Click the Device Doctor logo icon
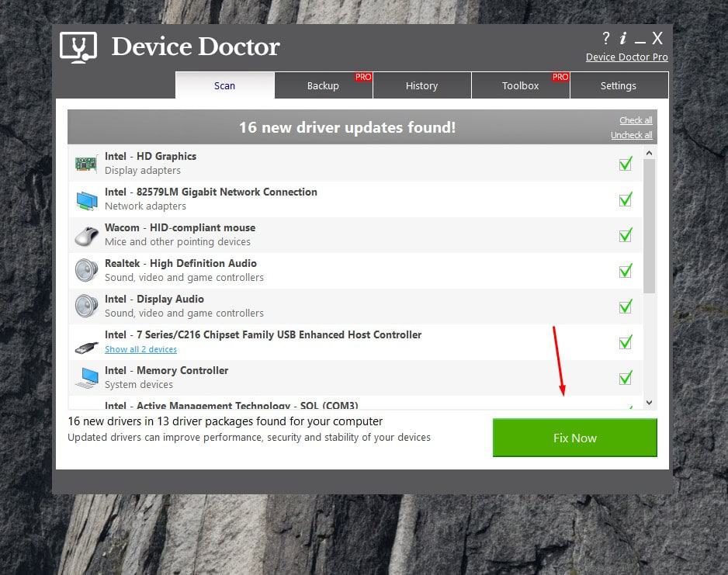The image size is (728, 575). 78,47
